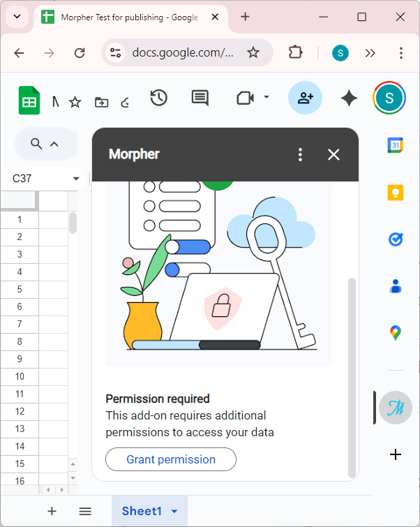Open the all sheets list
420x527 pixels.
click(85, 511)
